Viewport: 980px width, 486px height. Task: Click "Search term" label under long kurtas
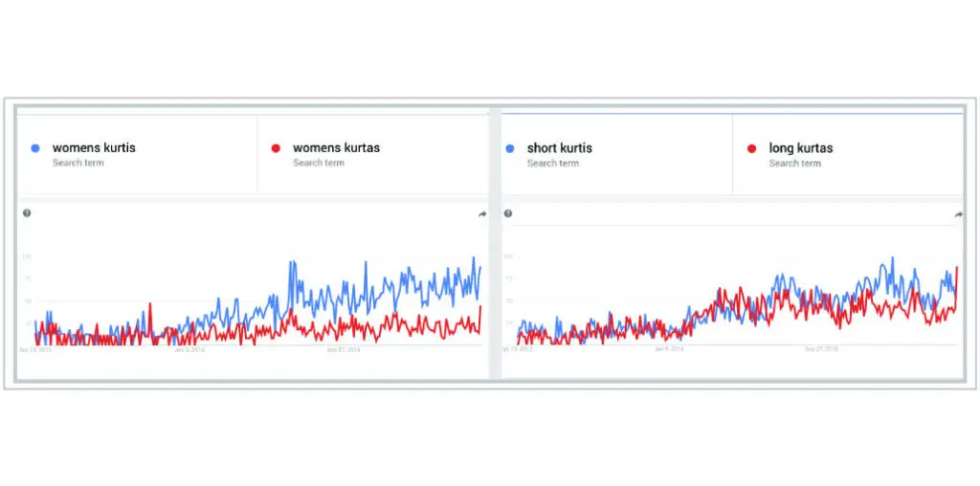pos(795,164)
